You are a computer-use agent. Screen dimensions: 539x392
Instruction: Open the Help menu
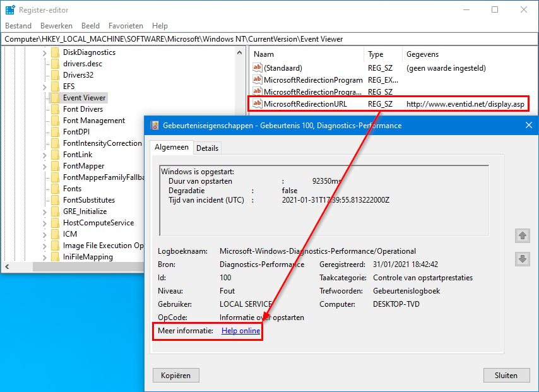160,26
